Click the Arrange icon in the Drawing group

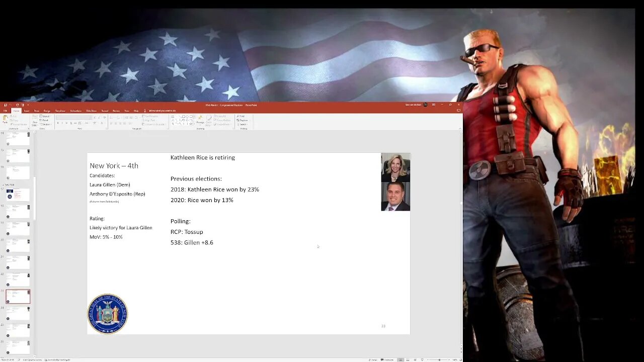pyautogui.click(x=200, y=118)
